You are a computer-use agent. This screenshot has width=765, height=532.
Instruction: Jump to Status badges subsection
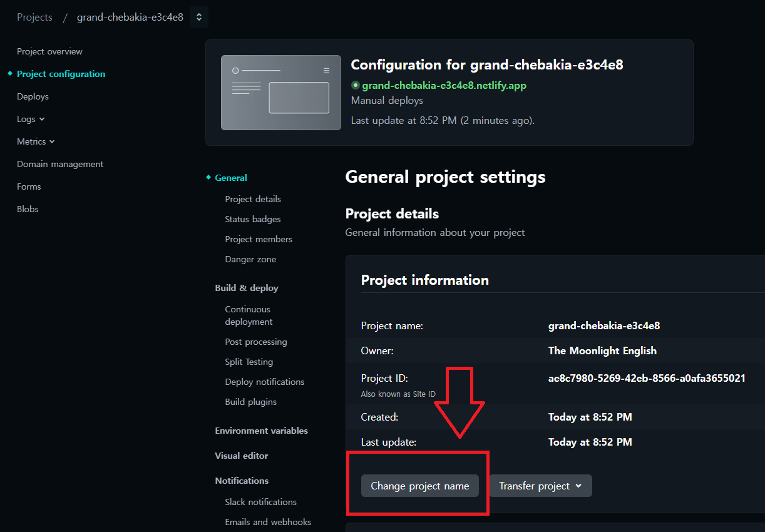pos(253,219)
